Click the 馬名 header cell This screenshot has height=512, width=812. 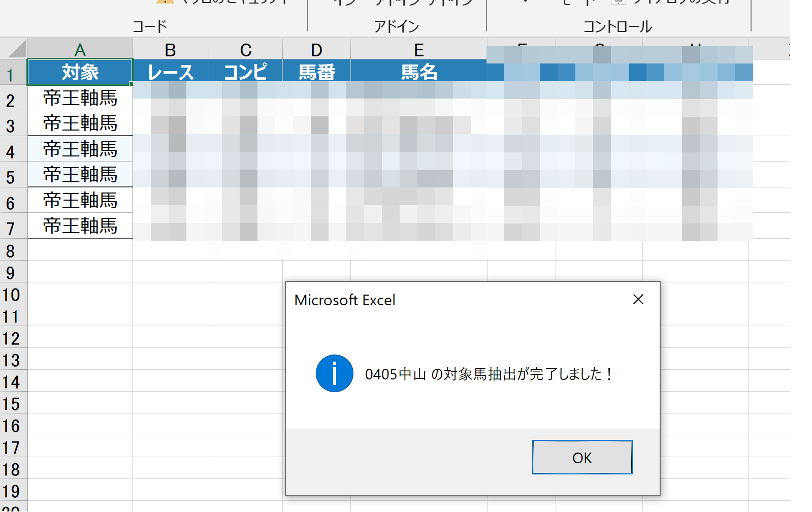click(418, 72)
